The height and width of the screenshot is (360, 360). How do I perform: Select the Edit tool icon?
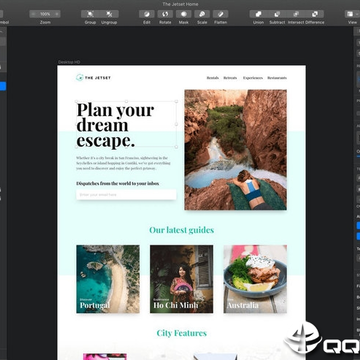tap(147, 14)
